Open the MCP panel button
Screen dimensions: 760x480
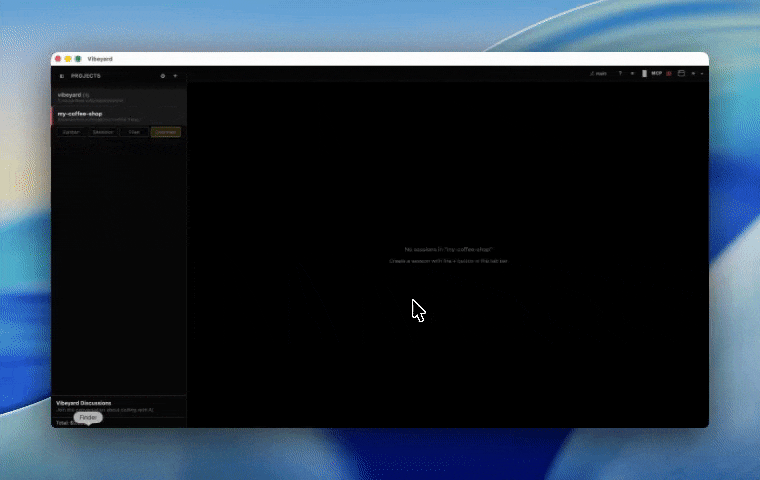(657, 74)
